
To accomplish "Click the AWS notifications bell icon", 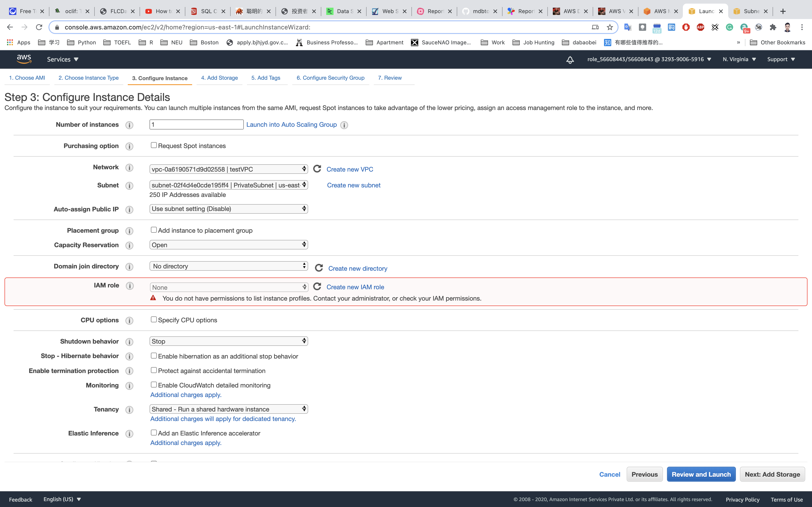I will click(570, 60).
